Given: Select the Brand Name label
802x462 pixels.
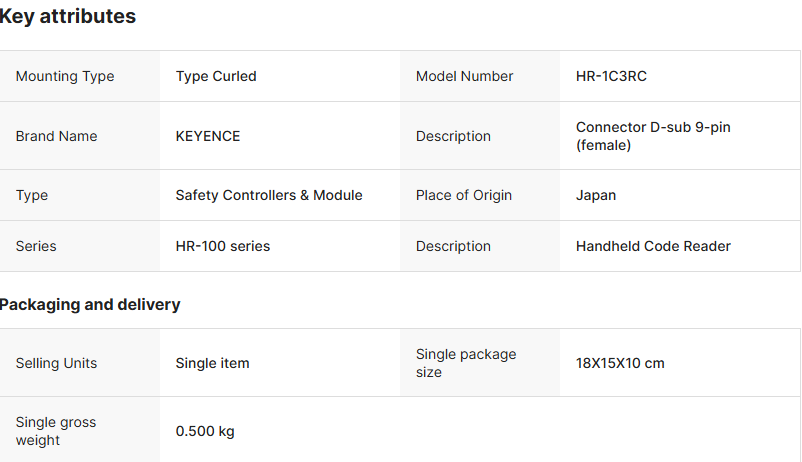Looking at the screenshot, I should [56, 136].
